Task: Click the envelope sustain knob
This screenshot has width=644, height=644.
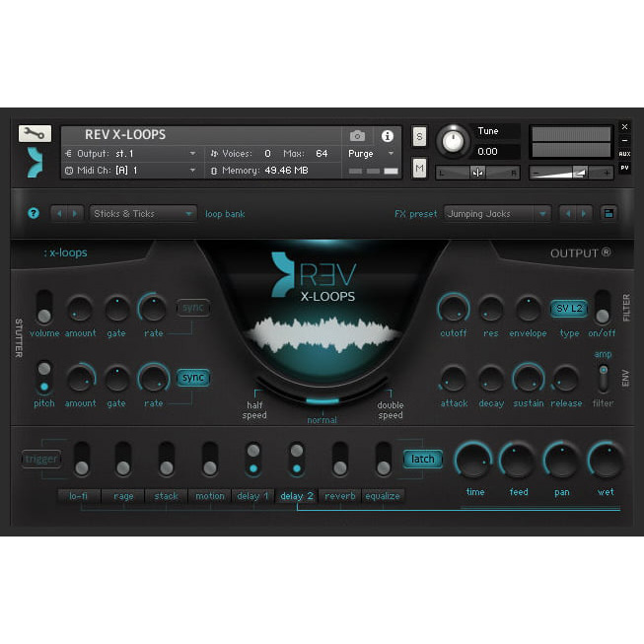Action: point(529,379)
